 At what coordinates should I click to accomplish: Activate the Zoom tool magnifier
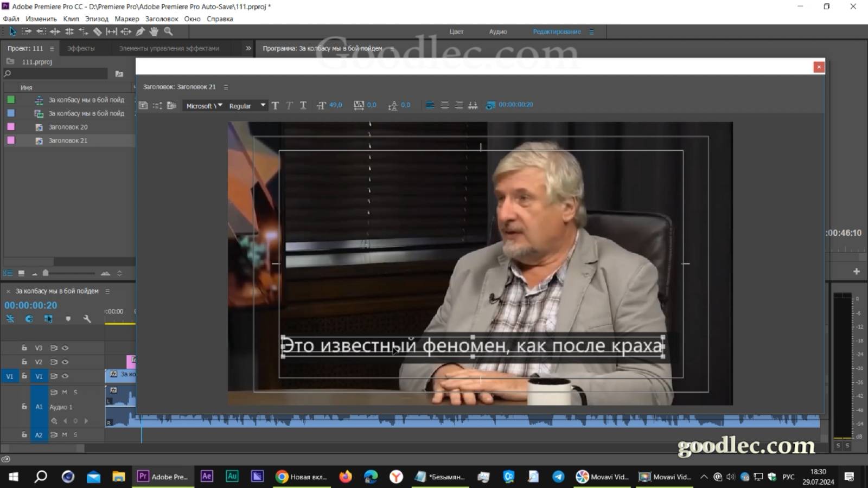pos(168,32)
